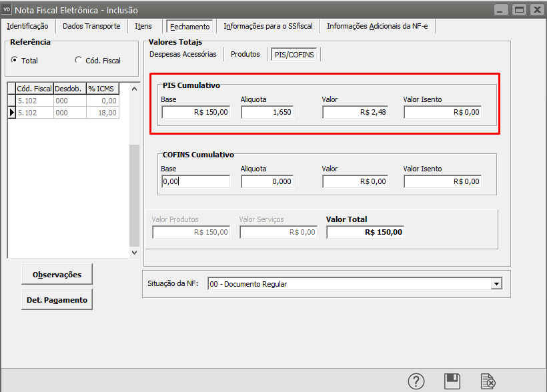
Task: Open the Situação da NF dropdown
Action: pyautogui.click(x=496, y=284)
